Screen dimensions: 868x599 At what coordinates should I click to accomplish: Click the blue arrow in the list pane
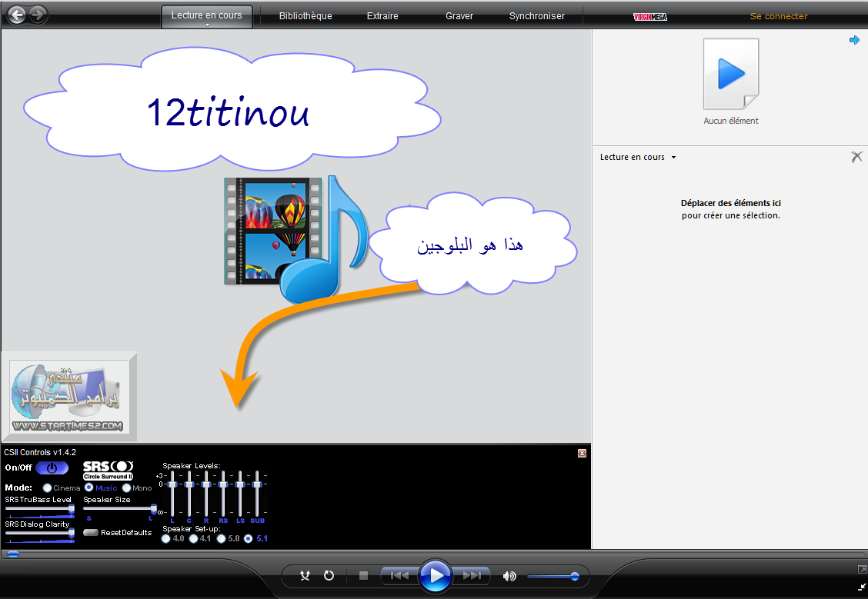click(854, 41)
